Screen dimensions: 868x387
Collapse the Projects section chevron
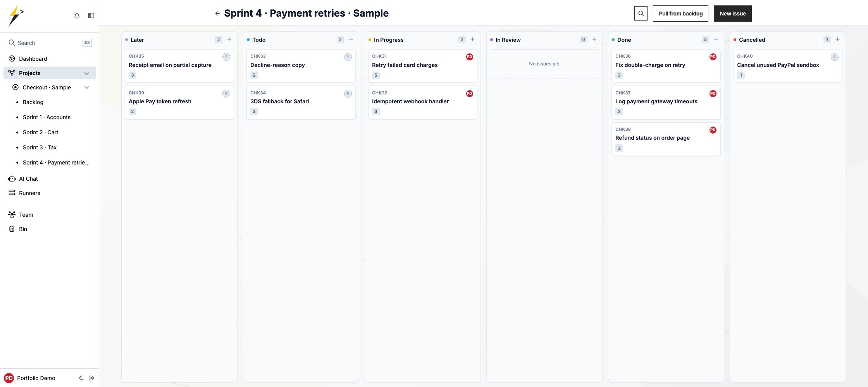tap(87, 73)
